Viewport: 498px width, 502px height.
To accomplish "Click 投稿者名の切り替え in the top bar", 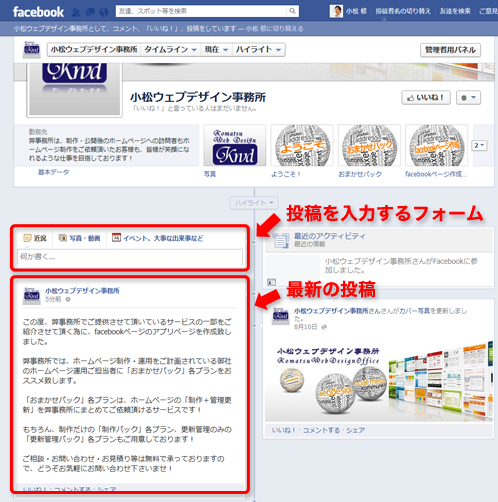I will (403, 11).
